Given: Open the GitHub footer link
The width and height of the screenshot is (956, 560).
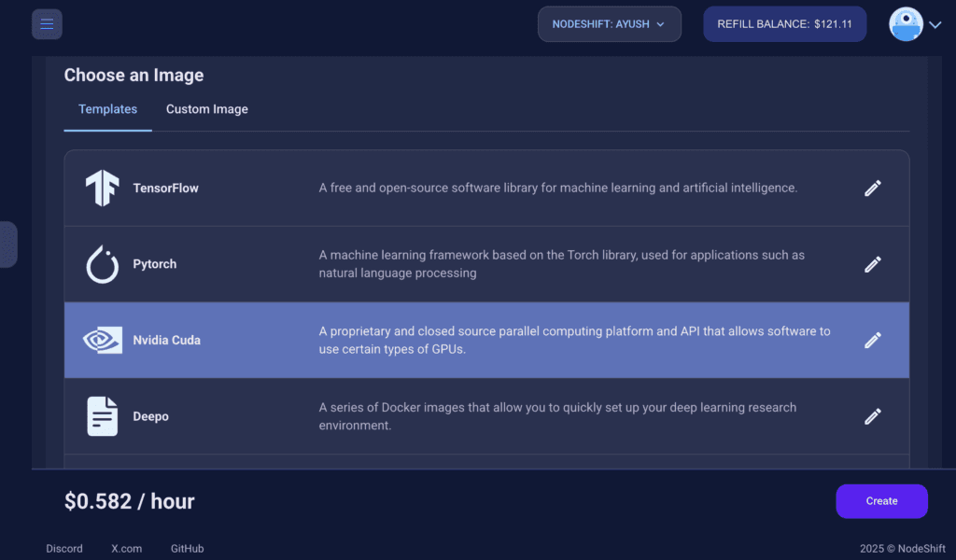Looking at the screenshot, I should (x=187, y=549).
